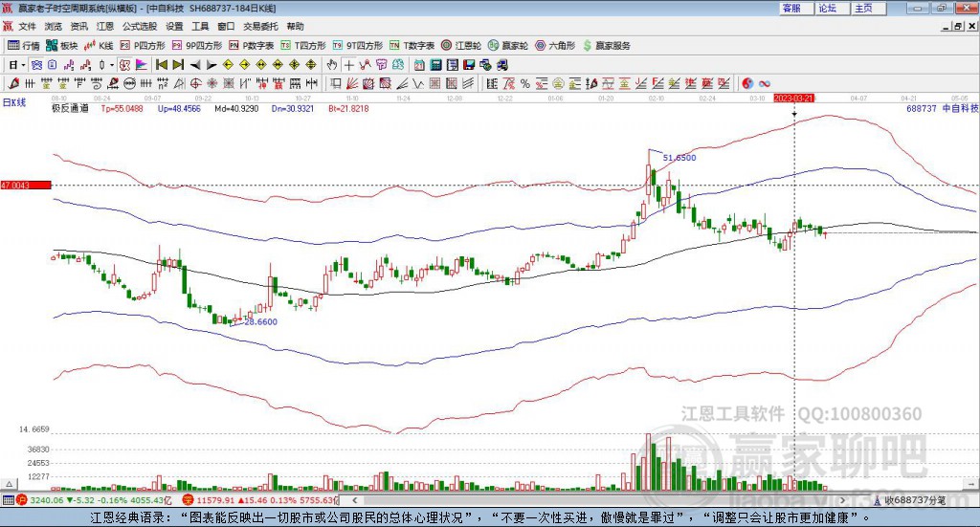The image size is (980, 527).
Task: Open the T数字表 tool
Action: click(412, 46)
